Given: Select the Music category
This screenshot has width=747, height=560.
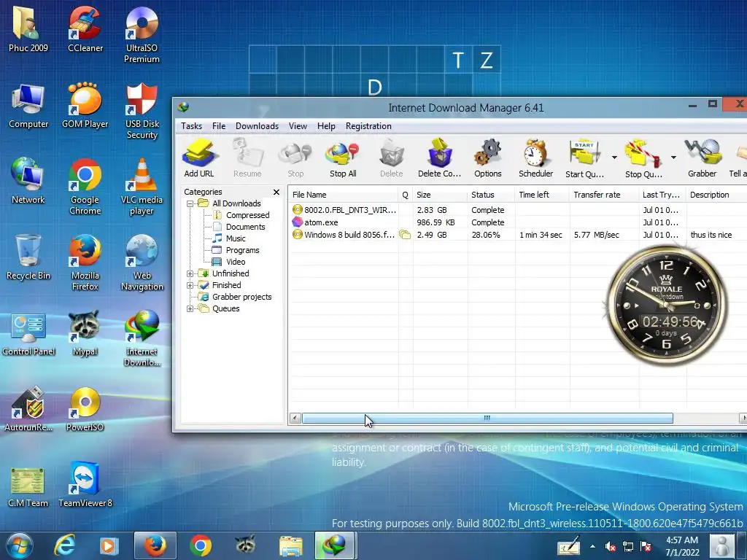Looking at the screenshot, I should pyautogui.click(x=236, y=238).
